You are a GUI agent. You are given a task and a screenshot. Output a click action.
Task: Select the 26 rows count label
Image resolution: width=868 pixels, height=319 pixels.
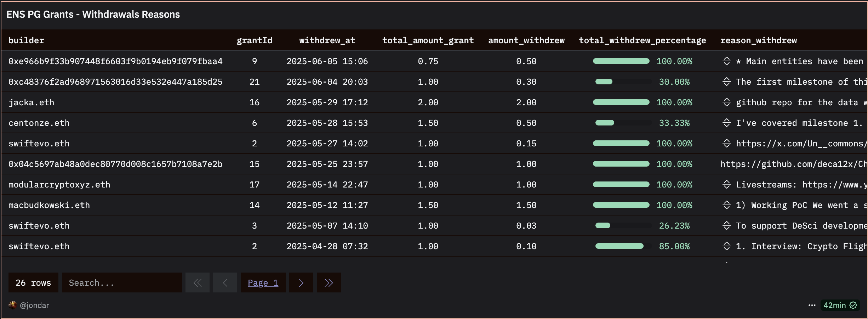point(33,282)
